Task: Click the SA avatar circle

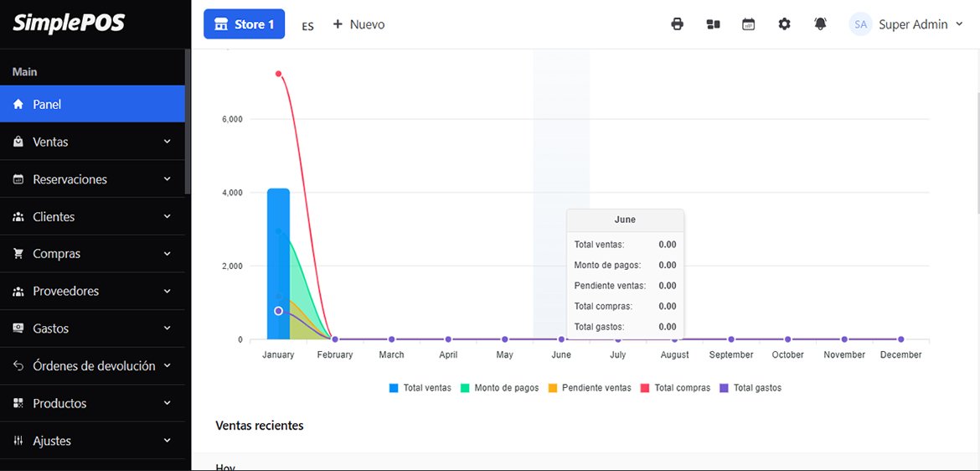Action: click(x=860, y=24)
